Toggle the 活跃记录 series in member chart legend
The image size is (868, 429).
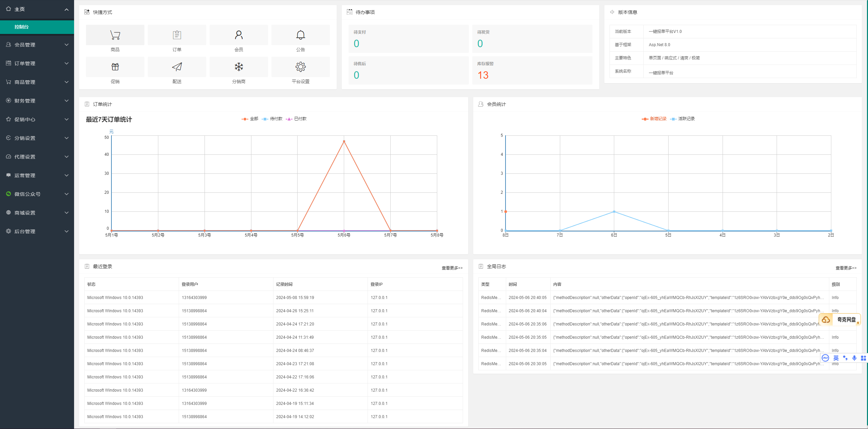683,119
